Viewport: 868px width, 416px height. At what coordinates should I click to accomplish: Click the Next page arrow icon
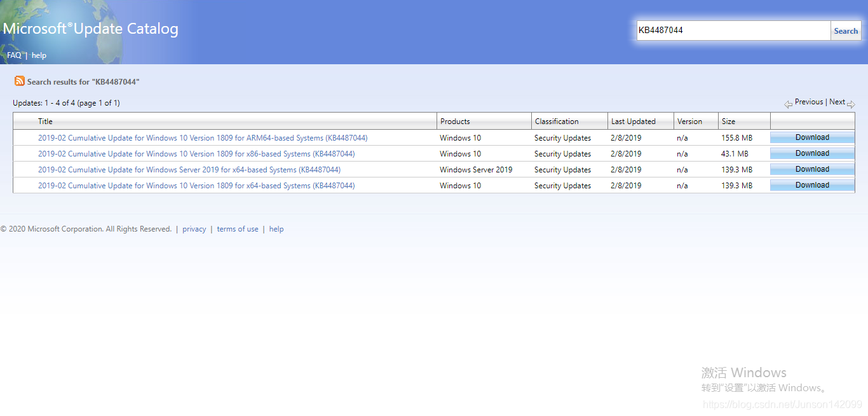tap(851, 104)
